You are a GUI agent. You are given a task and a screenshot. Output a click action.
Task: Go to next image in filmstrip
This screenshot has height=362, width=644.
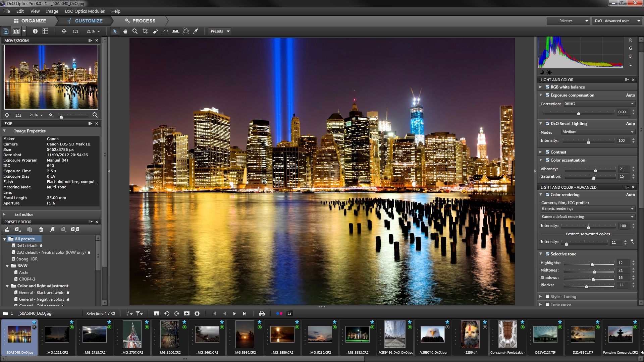(x=234, y=314)
